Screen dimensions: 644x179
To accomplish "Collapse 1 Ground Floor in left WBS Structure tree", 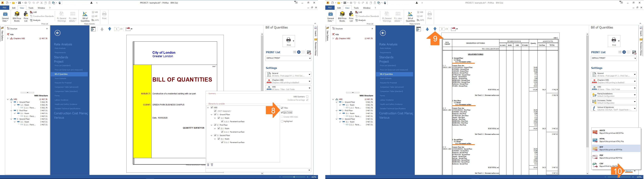I will [x=11, y=102].
